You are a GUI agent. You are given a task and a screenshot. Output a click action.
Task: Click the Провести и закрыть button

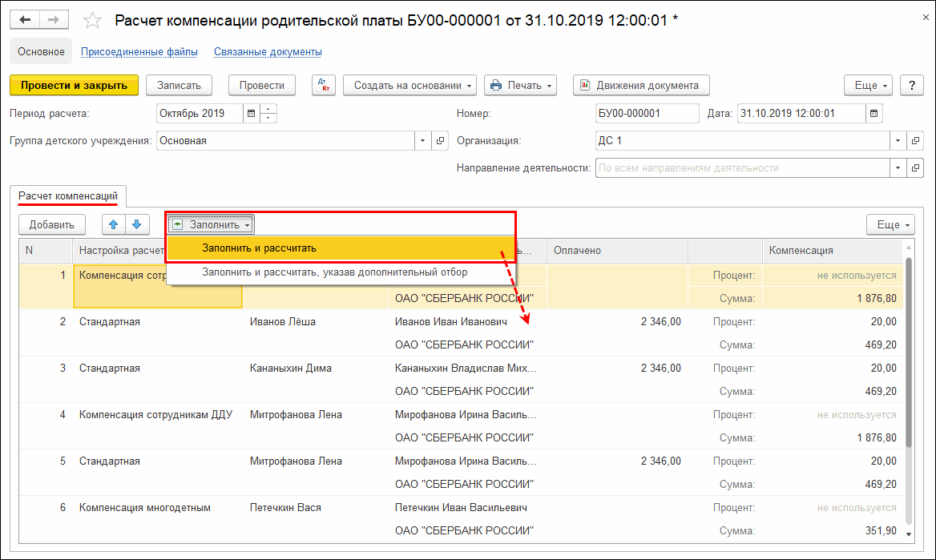pos(74,85)
